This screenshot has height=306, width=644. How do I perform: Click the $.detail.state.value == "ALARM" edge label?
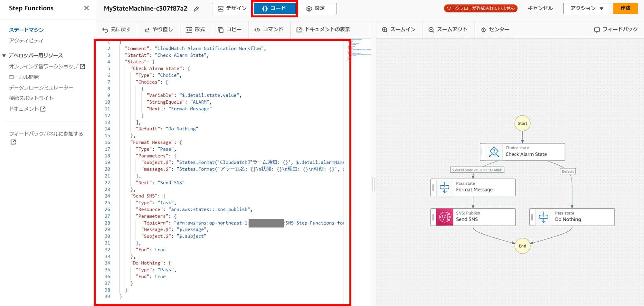pos(477,170)
